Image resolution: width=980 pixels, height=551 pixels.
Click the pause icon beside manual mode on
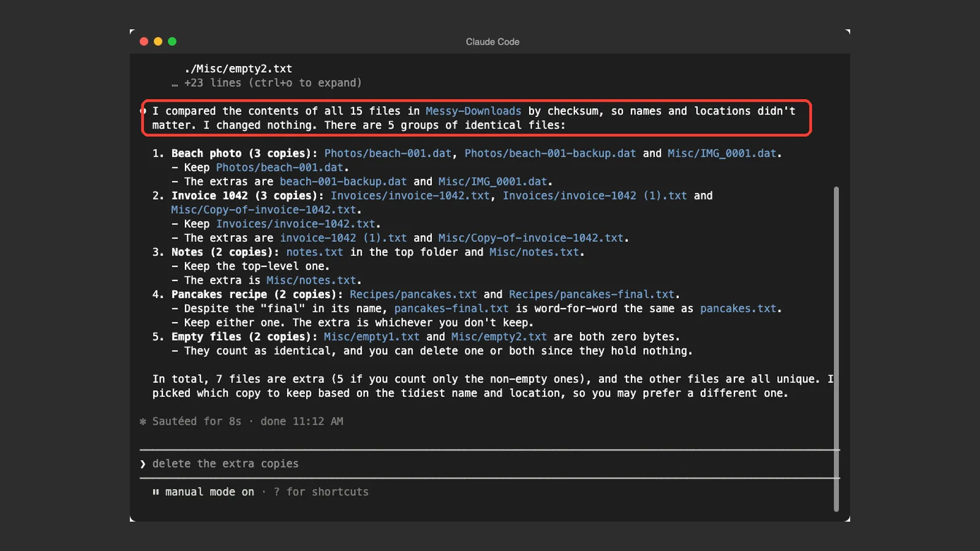(156, 492)
